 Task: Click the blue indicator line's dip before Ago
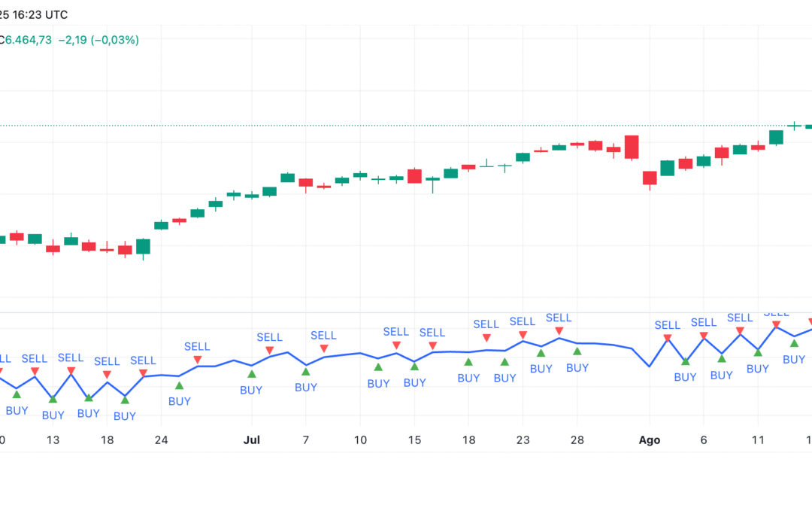tap(649, 367)
